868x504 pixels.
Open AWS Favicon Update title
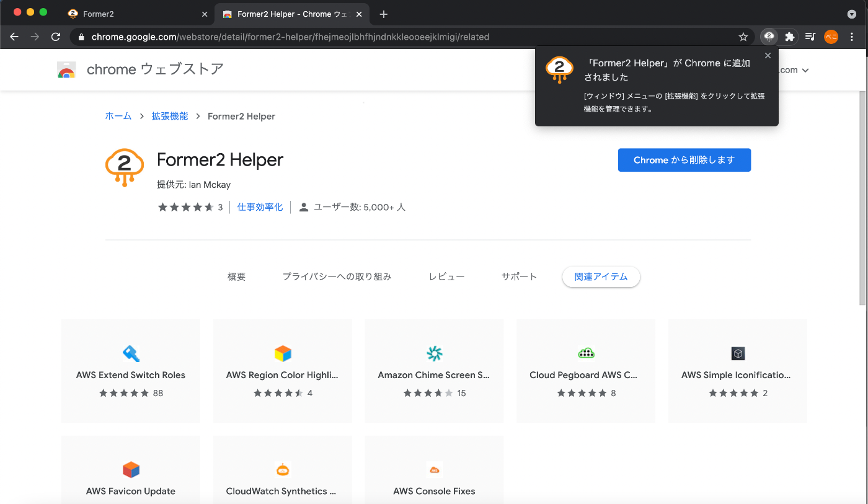coord(131,491)
